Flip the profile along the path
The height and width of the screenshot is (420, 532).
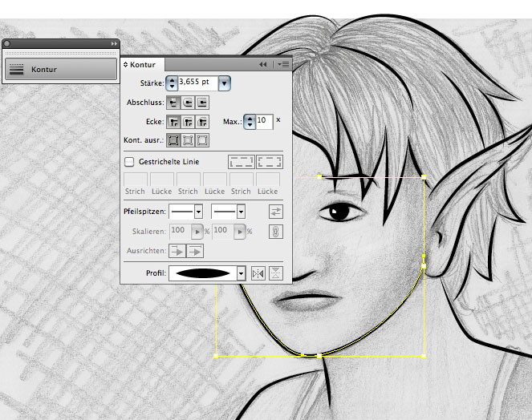pyautogui.click(x=258, y=273)
